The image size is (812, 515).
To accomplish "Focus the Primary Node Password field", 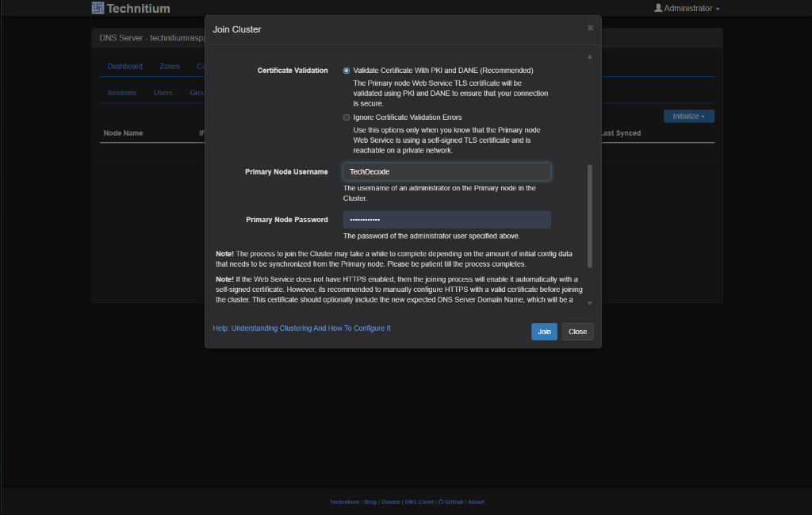I will (x=447, y=220).
